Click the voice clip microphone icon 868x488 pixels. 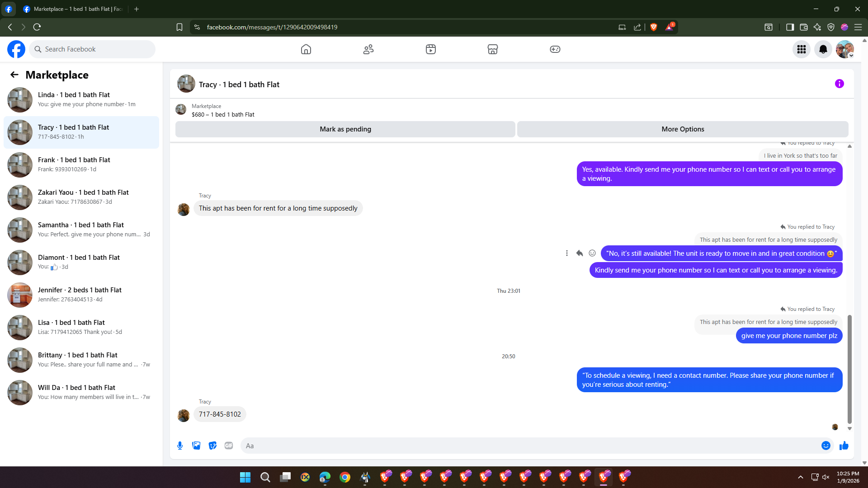(180, 446)
